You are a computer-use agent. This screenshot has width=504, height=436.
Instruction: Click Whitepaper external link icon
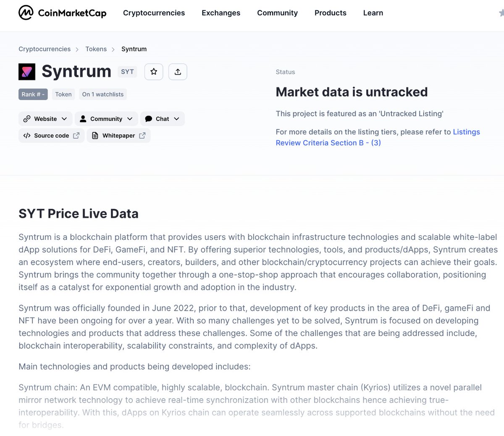142,136
